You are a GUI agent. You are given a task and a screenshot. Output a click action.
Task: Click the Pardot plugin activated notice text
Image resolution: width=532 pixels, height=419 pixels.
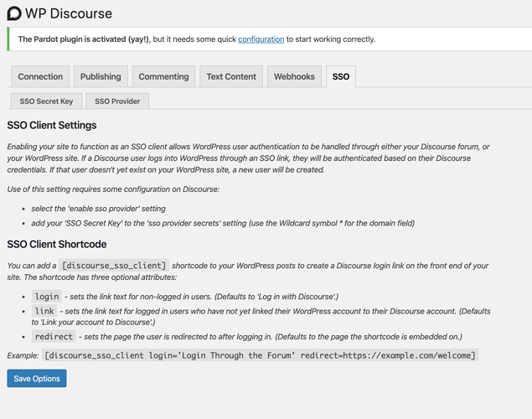pos(197,39)
